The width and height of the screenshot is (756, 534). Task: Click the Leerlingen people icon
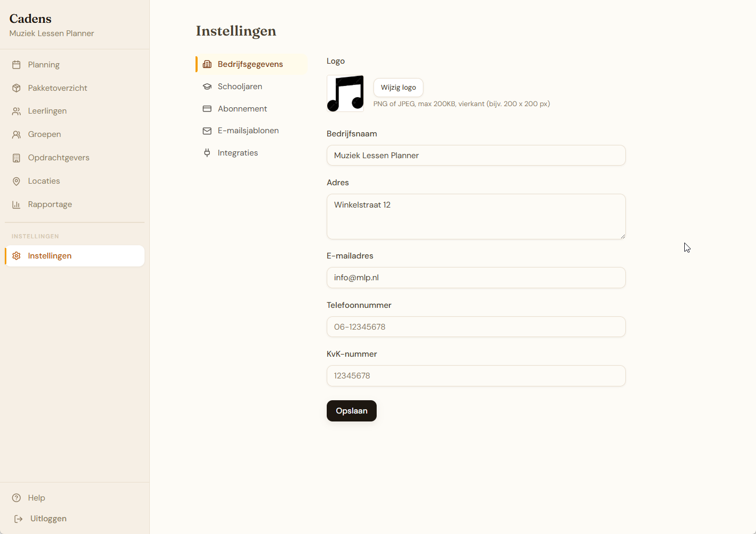tap(16, 111)
